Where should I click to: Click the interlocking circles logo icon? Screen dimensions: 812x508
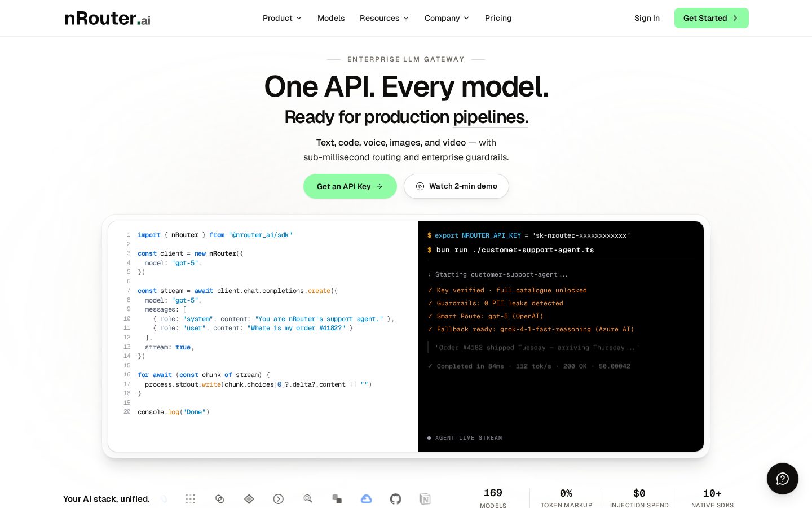coord(220,499)
